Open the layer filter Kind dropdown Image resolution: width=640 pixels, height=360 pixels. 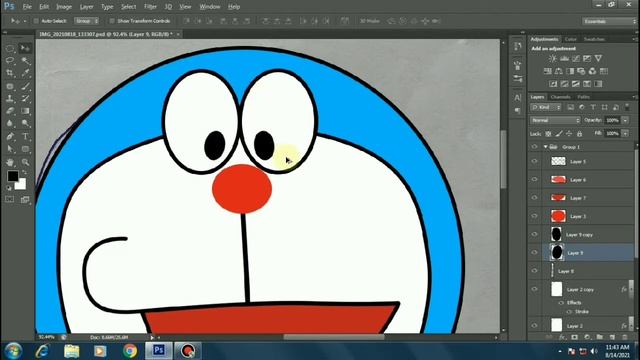(546, 107)
